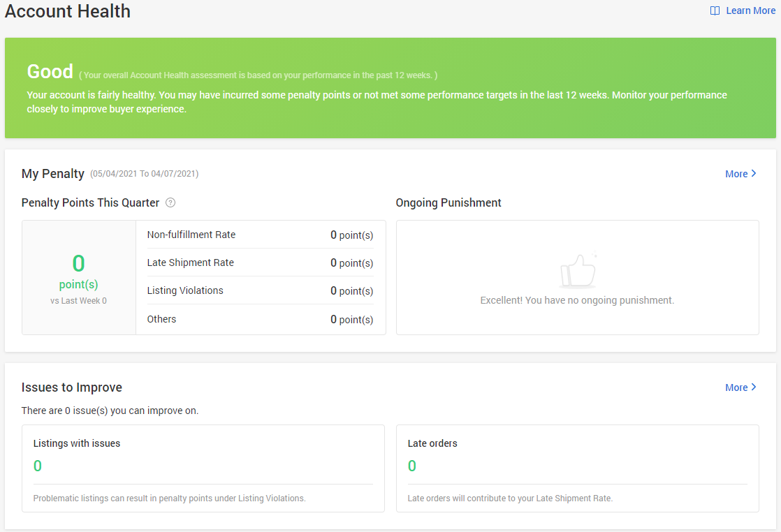This screenshot has width=781, height=532.
Task: Click the book icon beside Learn More
Action: pyautogui.click(x=715, y=11)
